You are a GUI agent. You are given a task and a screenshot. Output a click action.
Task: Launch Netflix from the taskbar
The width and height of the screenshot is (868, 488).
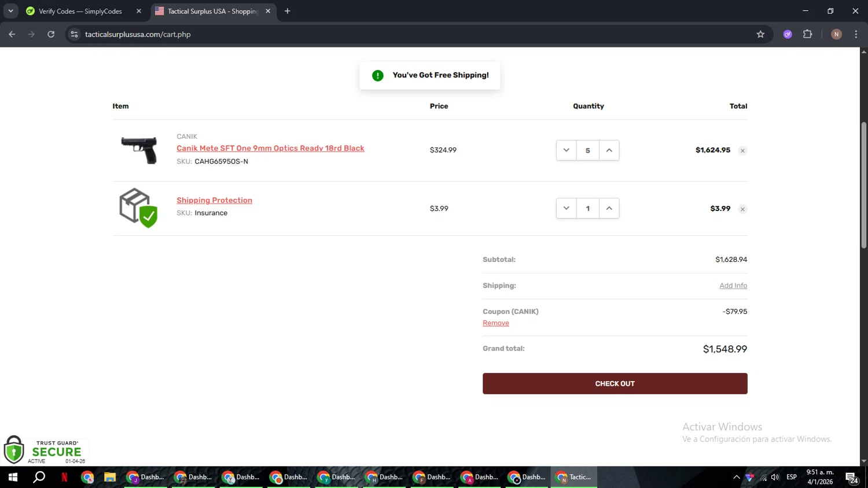64,477
